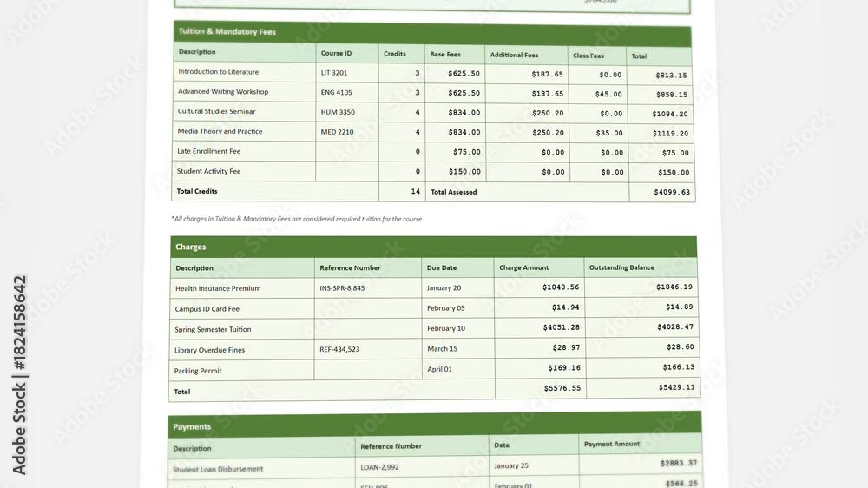Click reference INS-SPR-8,845
Image resolution: width=868 pixels, height=488 pixels.
click(341, 288)
